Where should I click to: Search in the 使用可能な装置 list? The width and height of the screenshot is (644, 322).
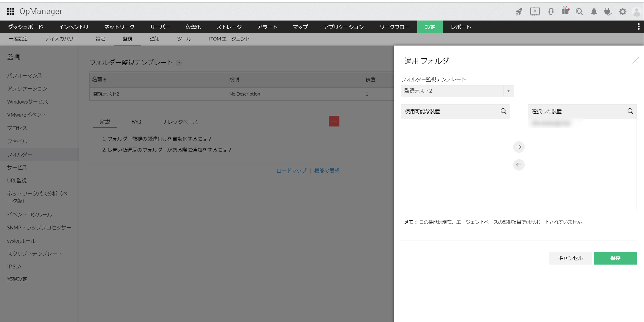[503, 111]
